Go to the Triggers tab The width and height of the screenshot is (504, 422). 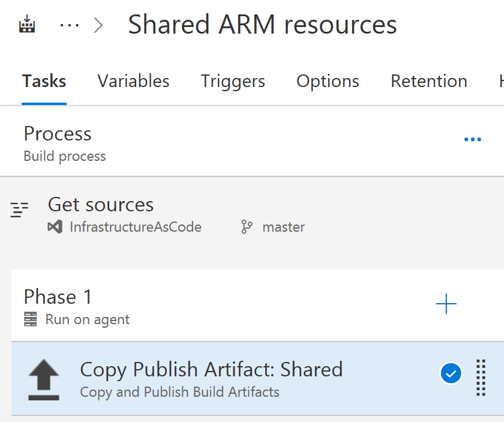pos(233,82)
